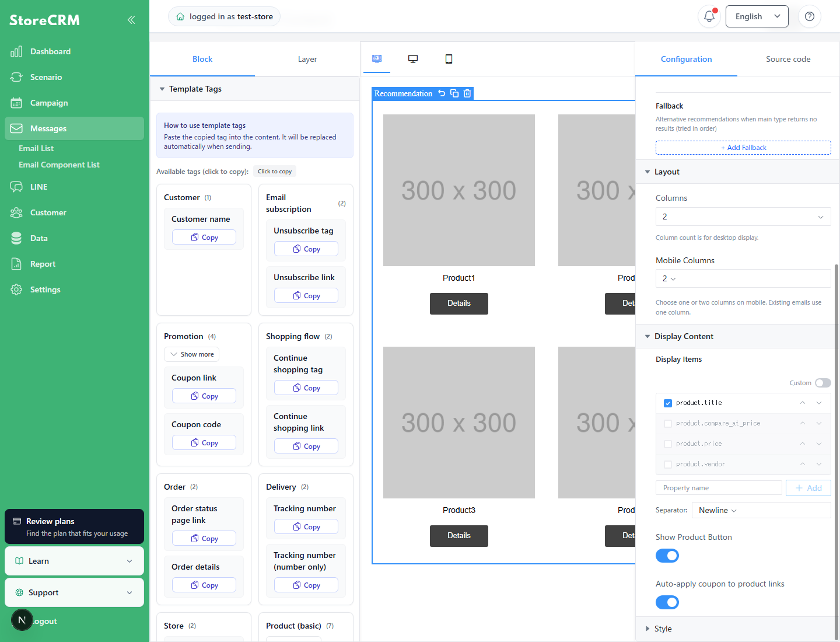This screenshot has width=840, height=642.
Task: Open the Columns dropdown
Action: coord(743,217)
